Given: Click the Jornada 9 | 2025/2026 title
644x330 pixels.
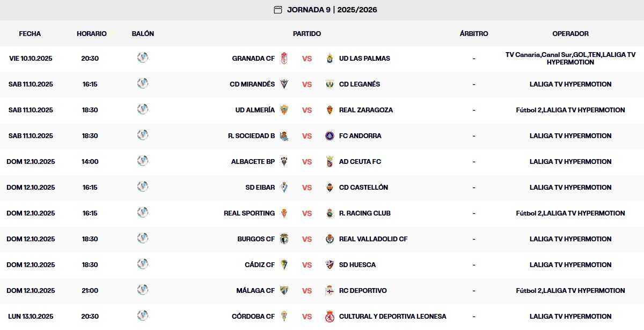Looking at the screenshot, I should (332, 10).
